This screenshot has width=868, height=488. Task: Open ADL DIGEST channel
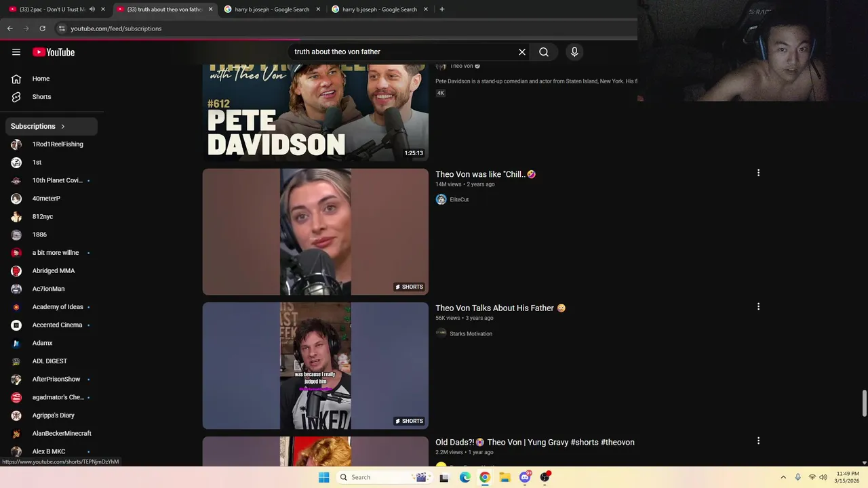(x=52, y=361)
